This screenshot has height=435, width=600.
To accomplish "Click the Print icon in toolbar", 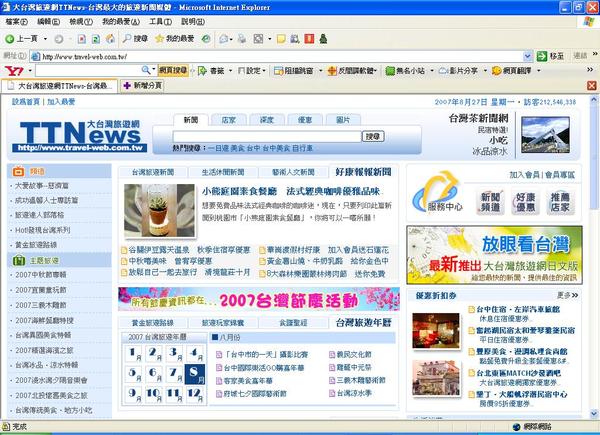I will 242,39.
